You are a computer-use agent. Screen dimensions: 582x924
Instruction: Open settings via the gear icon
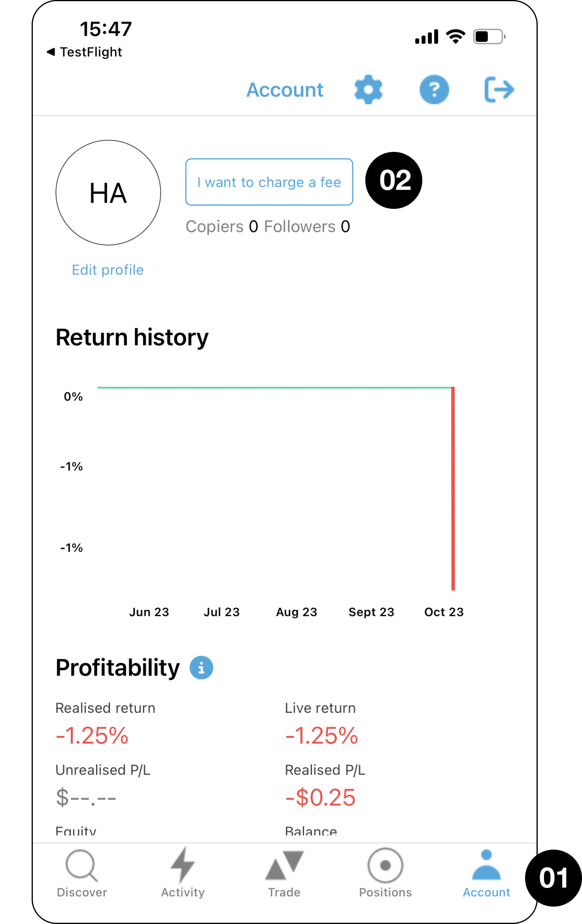tap(368, 89)
